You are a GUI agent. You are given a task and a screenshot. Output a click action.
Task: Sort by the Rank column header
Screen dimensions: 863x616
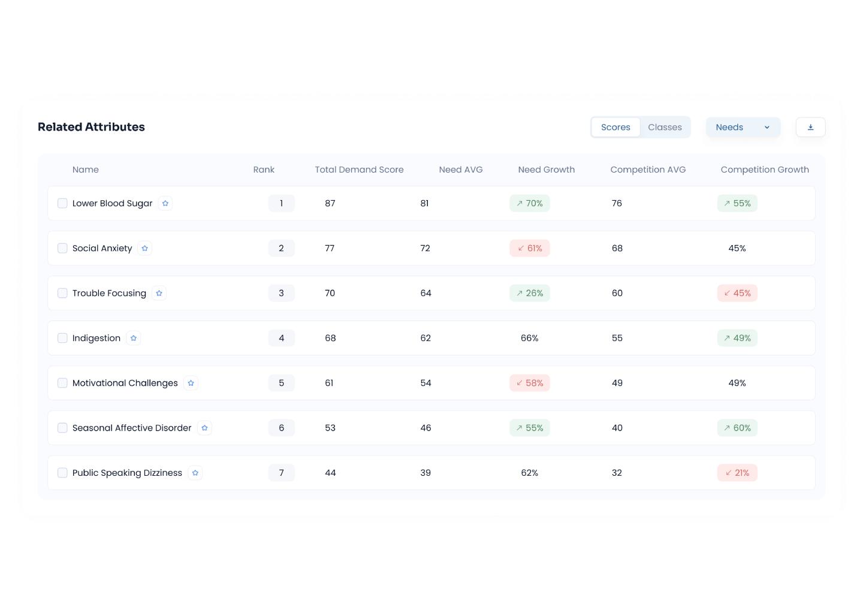coord(264,170)
